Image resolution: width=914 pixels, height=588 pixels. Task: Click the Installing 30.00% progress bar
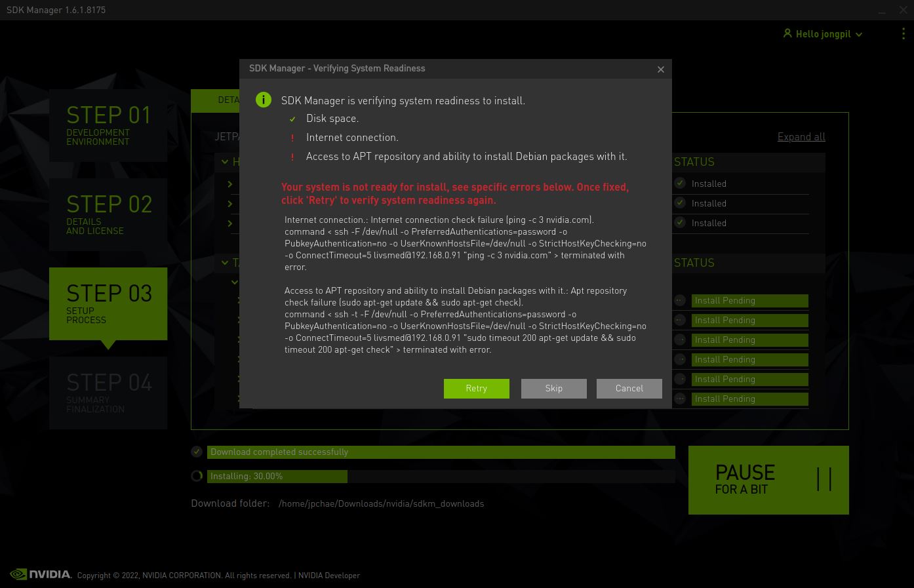point(441,477)
